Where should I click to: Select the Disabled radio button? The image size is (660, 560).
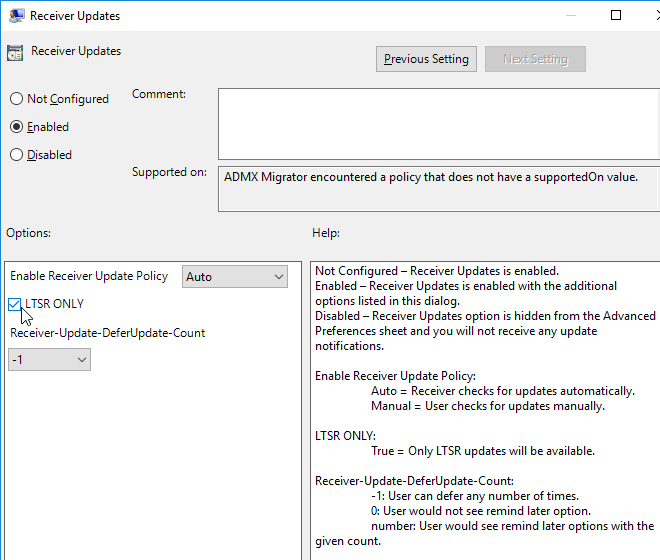pyautogui.click(x=16, y=155)
